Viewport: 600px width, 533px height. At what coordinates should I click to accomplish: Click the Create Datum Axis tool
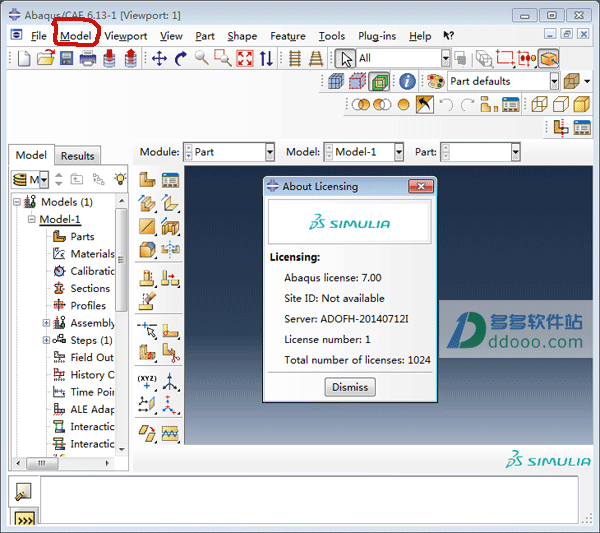[x=170, y=382]
